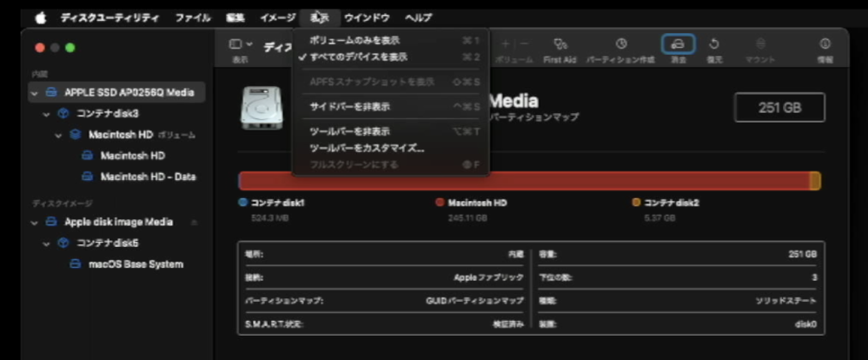Click the 524.3 MB size text
This screenshot has width=868, height=360.
pos(269,218)
